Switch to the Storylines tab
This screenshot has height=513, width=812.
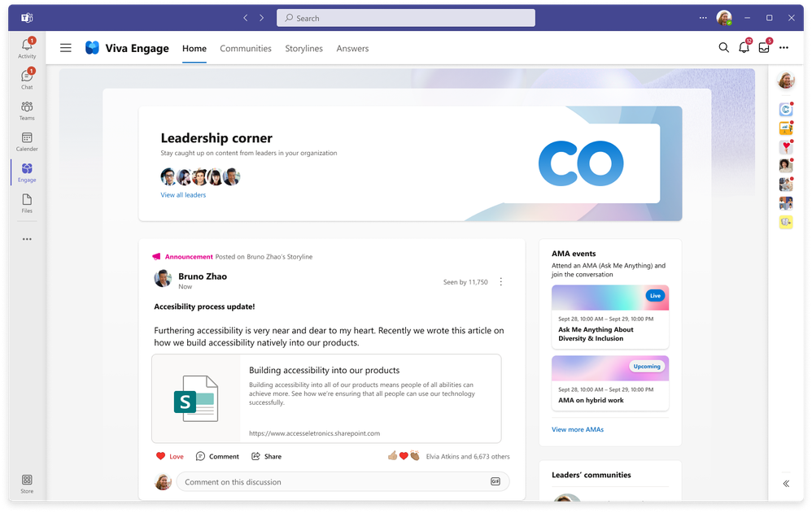304,48
